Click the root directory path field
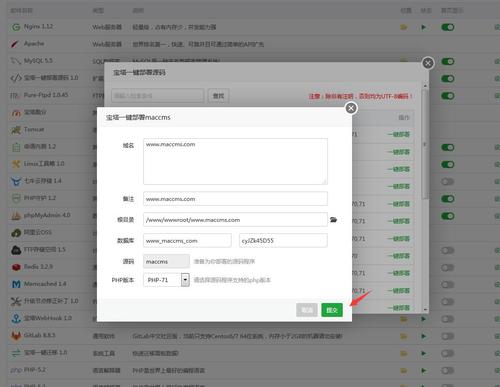Screen dimensions: 500x387 tap(235, 220)
